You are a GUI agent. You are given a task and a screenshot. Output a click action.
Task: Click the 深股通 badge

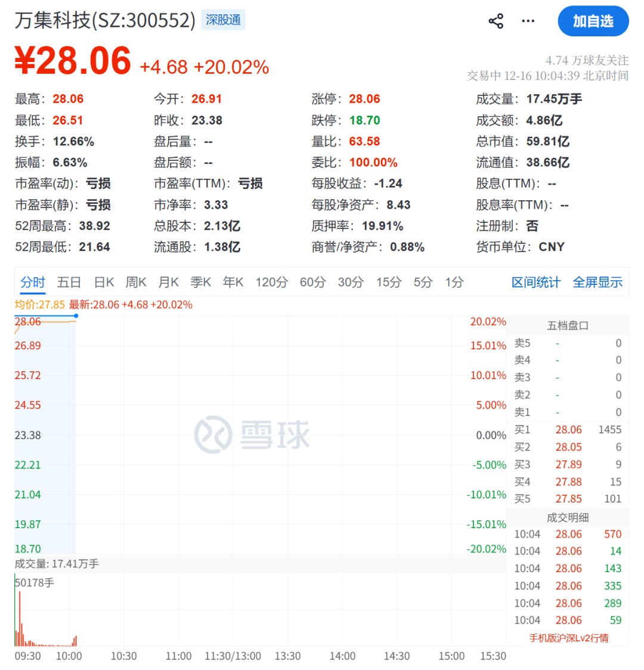[223, 20]
